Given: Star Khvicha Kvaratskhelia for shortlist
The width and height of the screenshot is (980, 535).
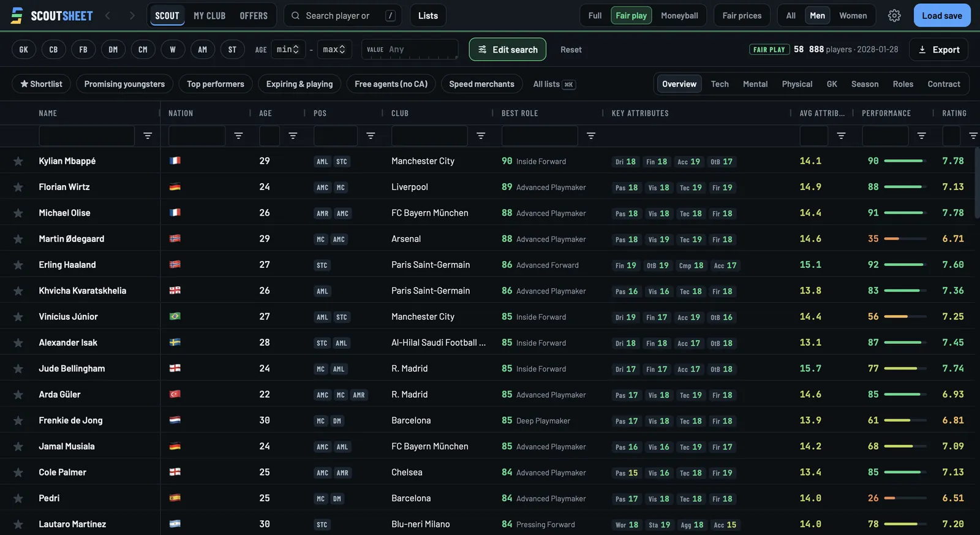Looking at the screenshot, I should [18, 291].
